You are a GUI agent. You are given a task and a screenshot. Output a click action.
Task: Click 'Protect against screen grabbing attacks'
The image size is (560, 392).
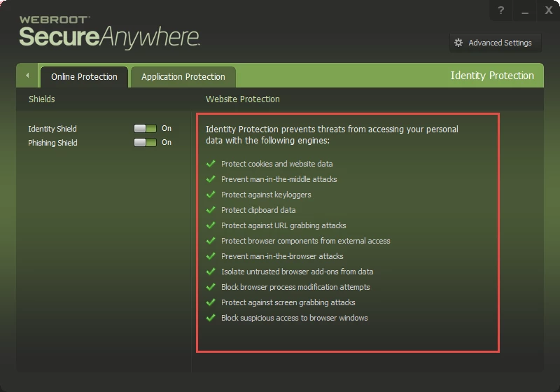(288, 302)
